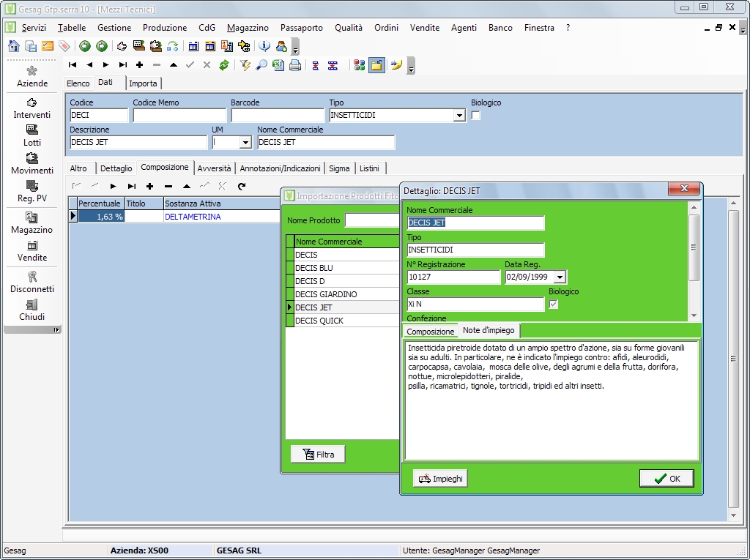Open the Sigma tab

pyautogui.click(x=339, y=168)
